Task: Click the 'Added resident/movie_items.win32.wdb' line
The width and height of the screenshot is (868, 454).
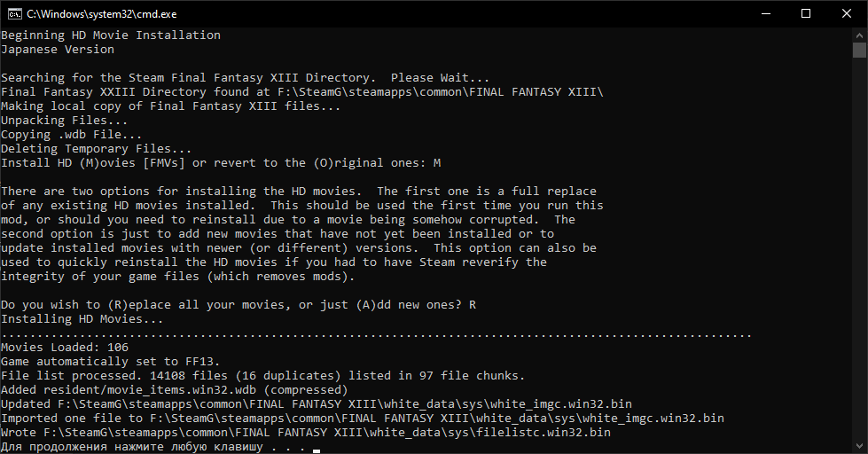Action: (x=175, y=390)
